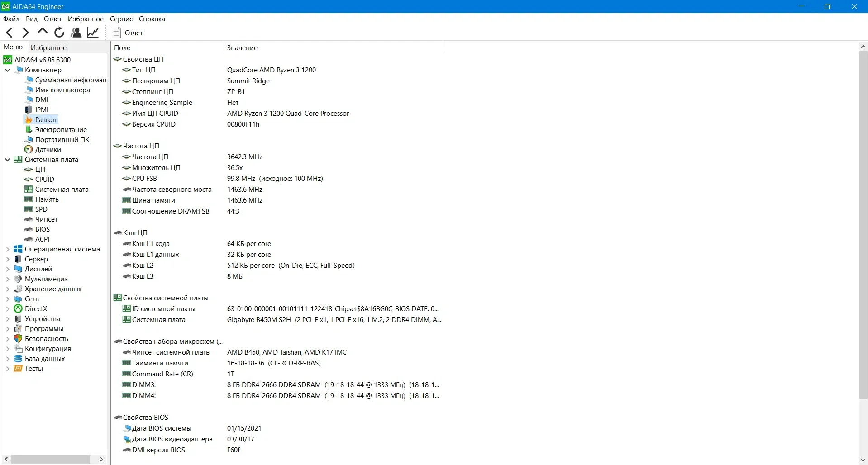
Task: Click the BIOS chip icon in tree
Action: 29,229
